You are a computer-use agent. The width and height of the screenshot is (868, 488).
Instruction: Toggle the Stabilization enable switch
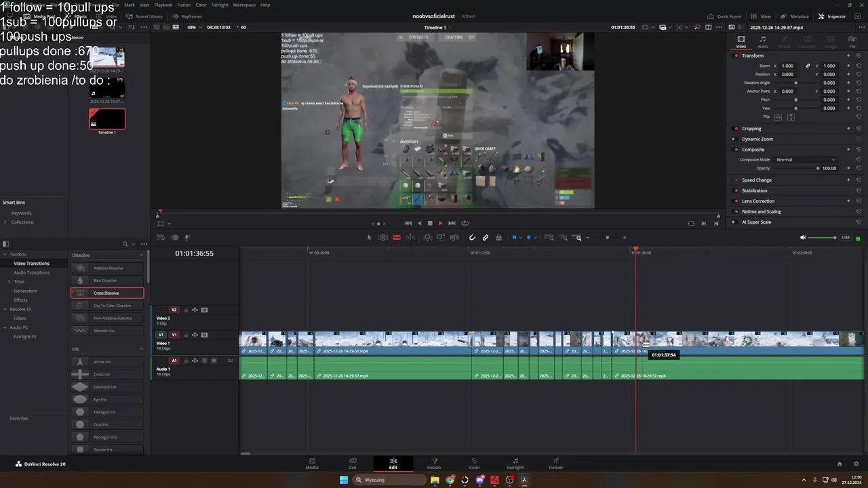point(736,190)
